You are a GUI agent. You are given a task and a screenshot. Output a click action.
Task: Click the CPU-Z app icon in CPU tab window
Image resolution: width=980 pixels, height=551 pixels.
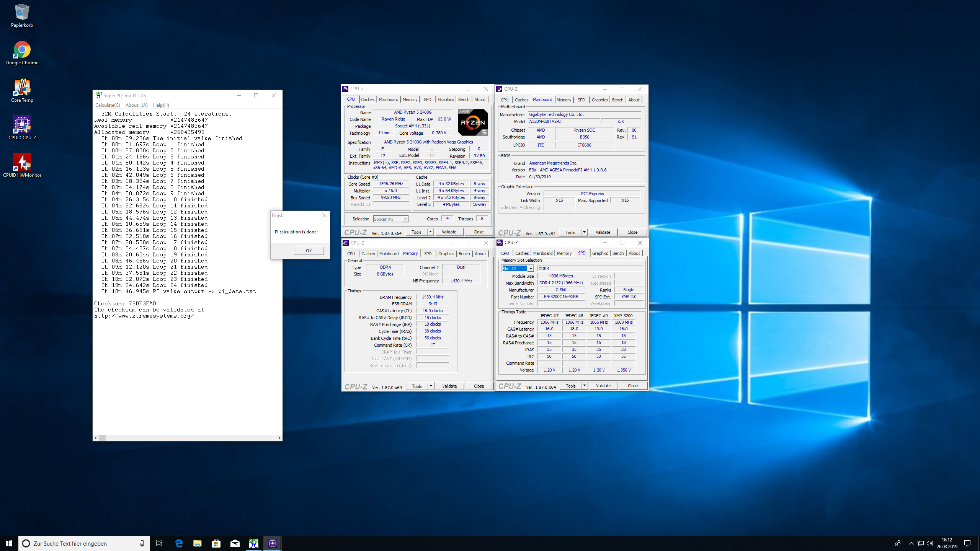coord(345,89)
